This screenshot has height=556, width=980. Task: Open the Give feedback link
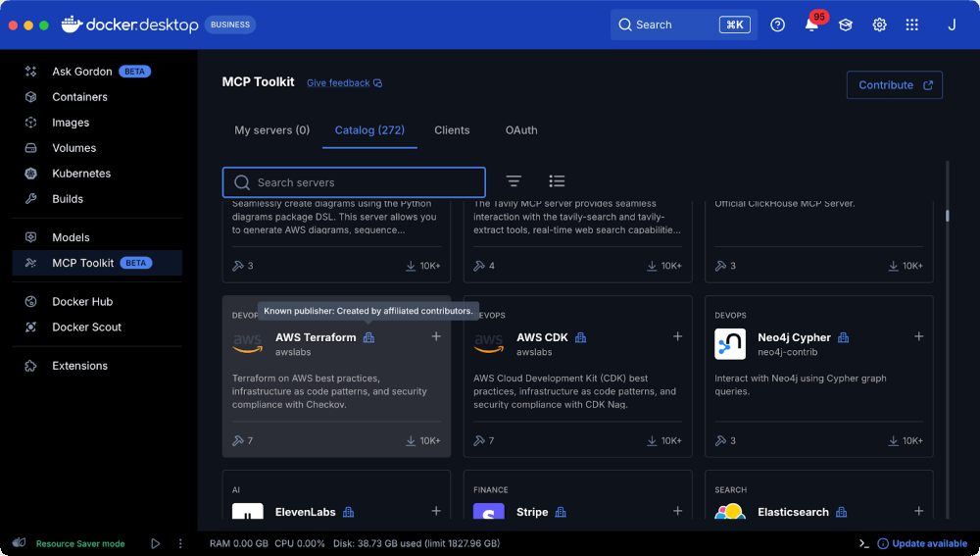click(343, 83)
